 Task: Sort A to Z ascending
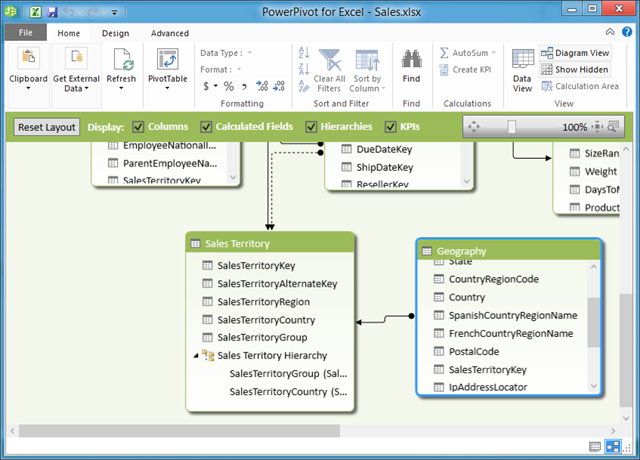[304, 53]
